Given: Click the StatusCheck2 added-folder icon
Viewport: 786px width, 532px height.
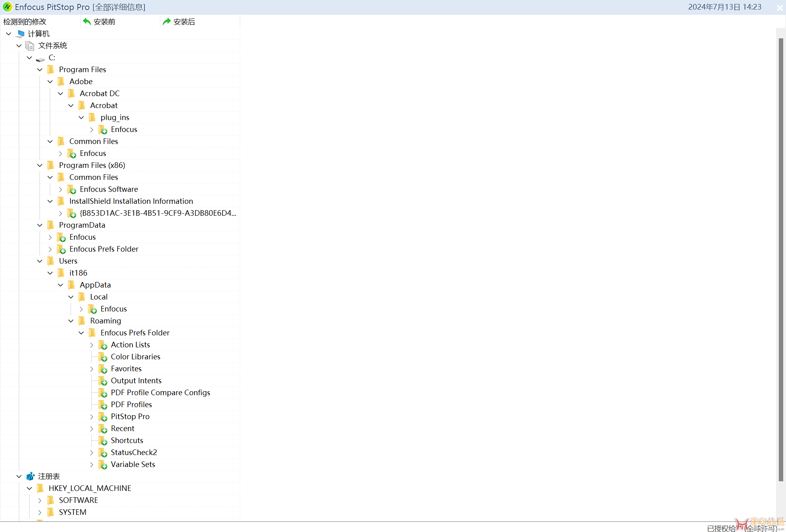Looking at the screenshot, I should click(103, 453).
